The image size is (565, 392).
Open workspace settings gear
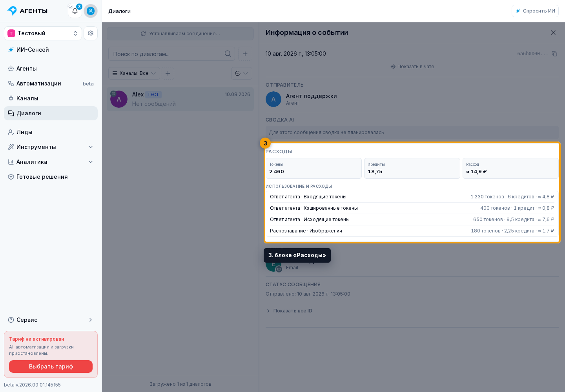tap(91, 33)
